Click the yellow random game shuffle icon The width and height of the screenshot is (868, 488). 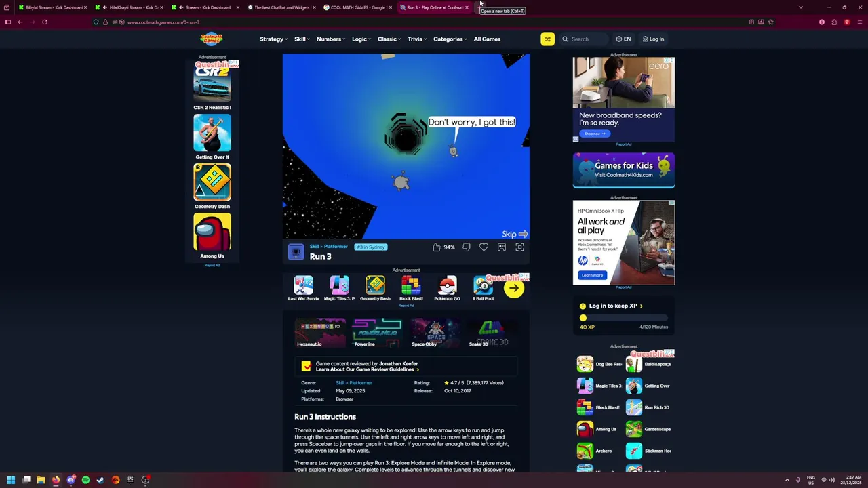tap(547, 39)
